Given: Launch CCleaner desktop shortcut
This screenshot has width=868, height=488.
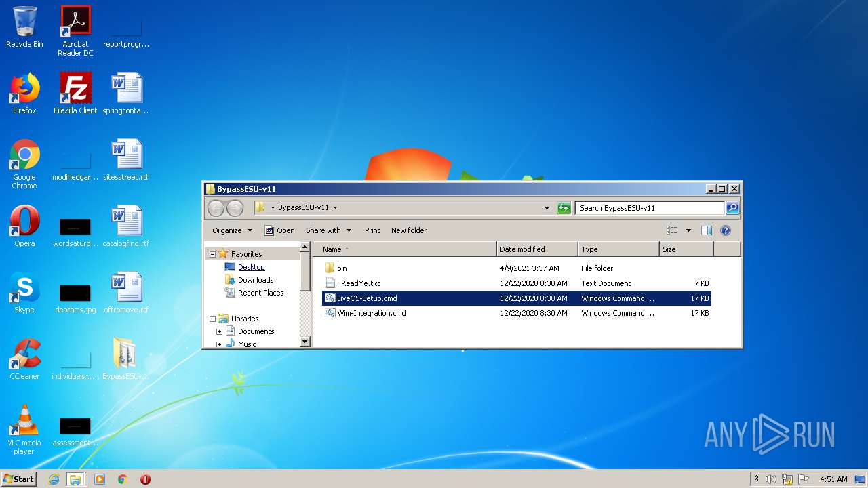Looking at the screenshot, I should 24,359.
